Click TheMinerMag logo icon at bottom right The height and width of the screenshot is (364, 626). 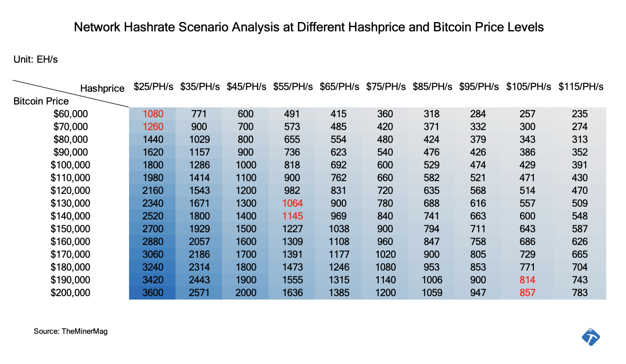click(x=591, y=337)
